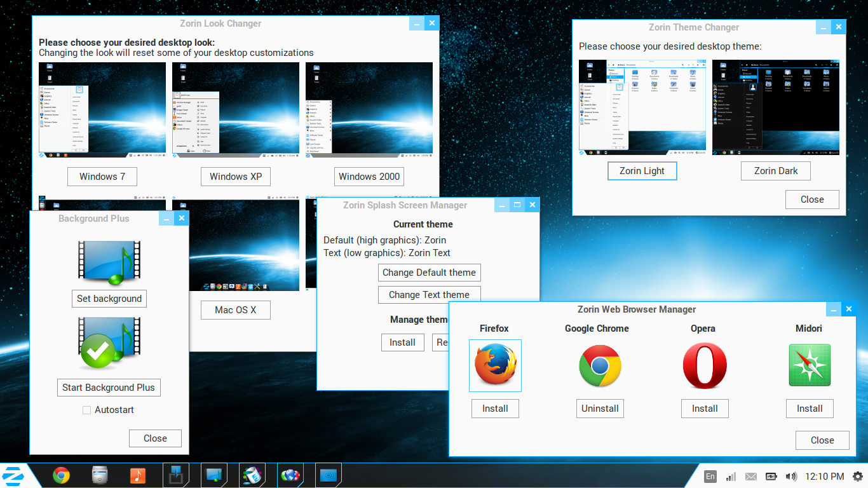Open the mail envelope tray icon
The width and height of the screenshot is (868, 488).
(x=751, y=477)
